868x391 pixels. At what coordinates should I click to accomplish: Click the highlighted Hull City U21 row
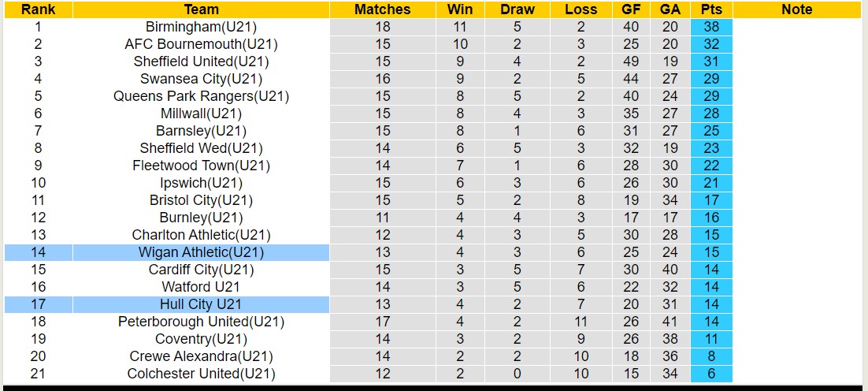[x=201, y=304]
